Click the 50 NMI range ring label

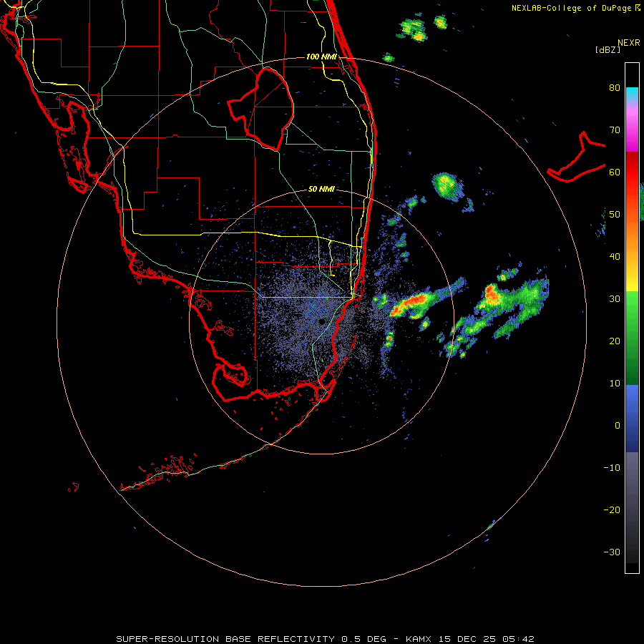321,190
